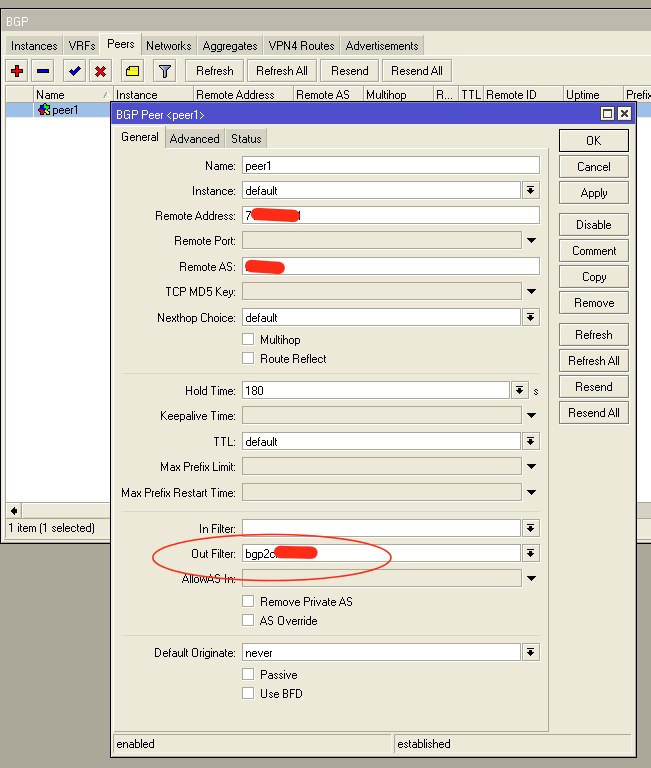Click the Uptime column header
Screen dimensions: 651x768
tap(593, 95)
